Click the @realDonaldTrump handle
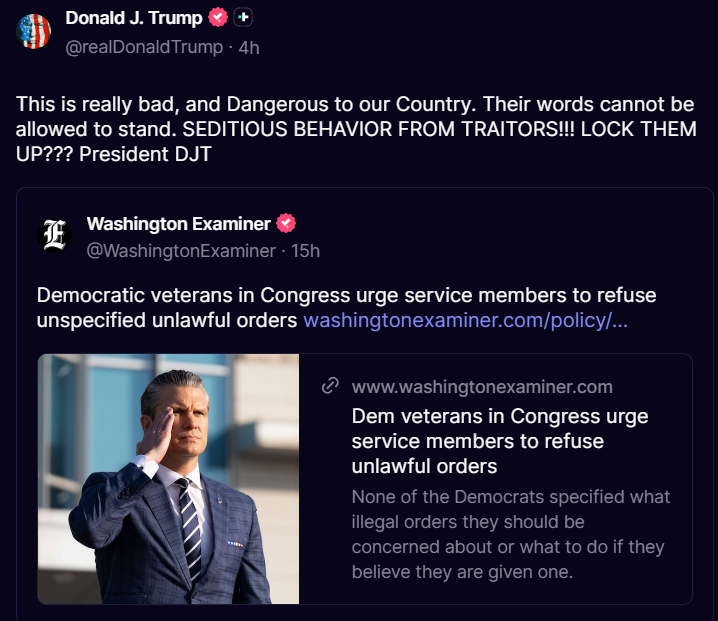 click(144, 47)
